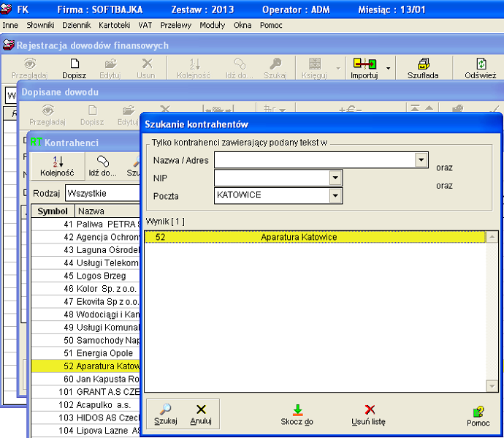Click Przeglądaj in Dopisane dowodu window
The width and height of the screenshot is (504, 438).
(47, 116)
